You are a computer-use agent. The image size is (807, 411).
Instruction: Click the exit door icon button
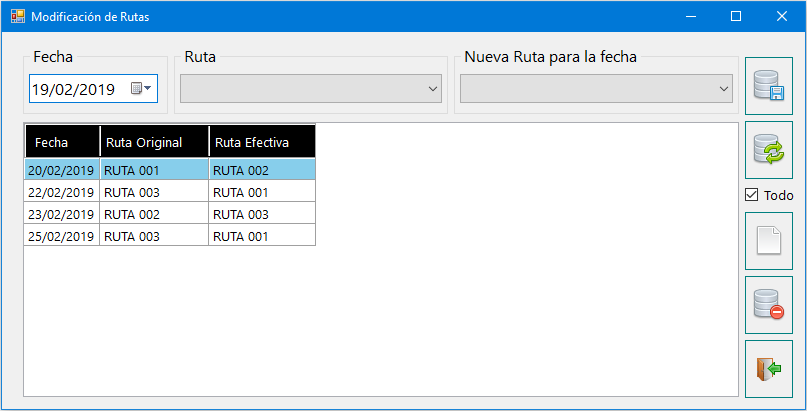(769, 369)
